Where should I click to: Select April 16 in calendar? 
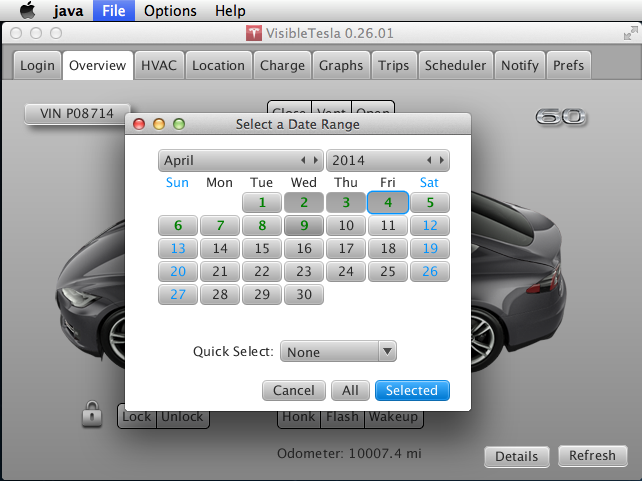pyautogui.click(x=304, y=248)
